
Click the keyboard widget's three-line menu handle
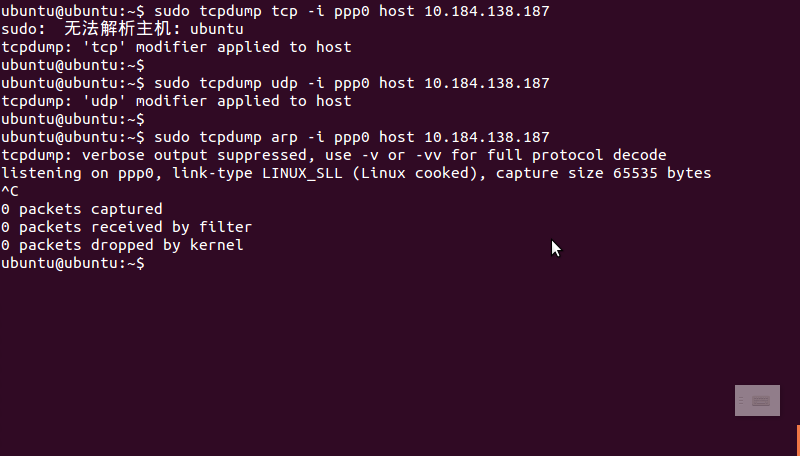(x=741, y=401)
